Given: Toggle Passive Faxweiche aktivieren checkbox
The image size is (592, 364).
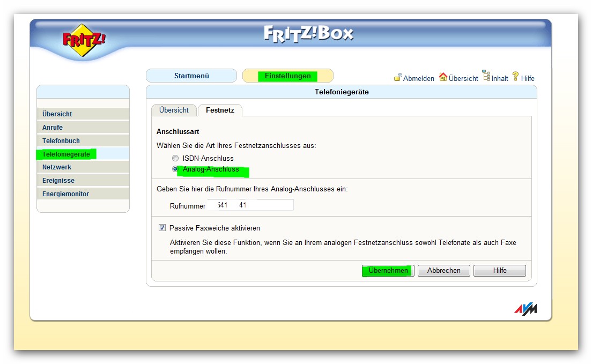Looking at the screenshot, I should coord(162,228).
